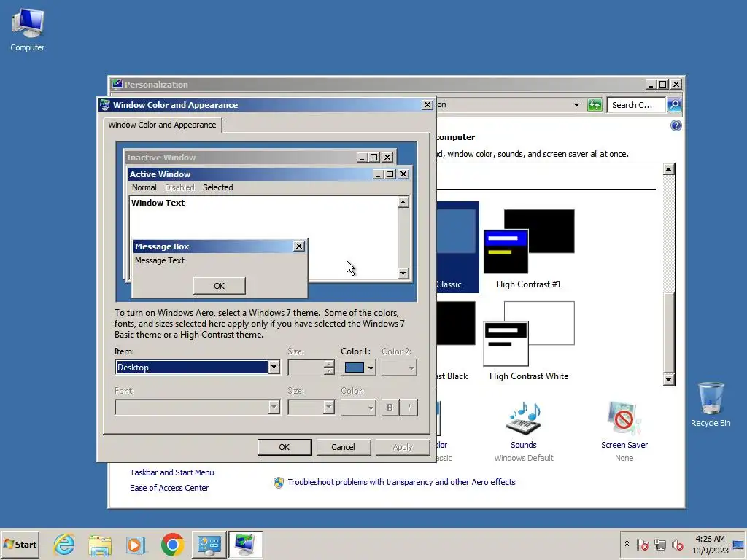This screenshot has height=560, width=747.
Task: Launch Windows Media Player from taskbar
Action: tap(136, 544)
